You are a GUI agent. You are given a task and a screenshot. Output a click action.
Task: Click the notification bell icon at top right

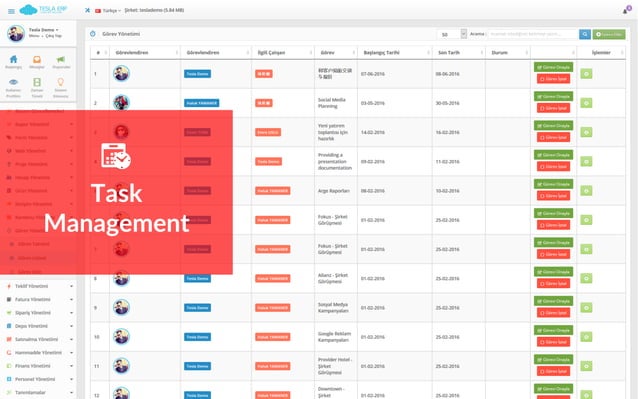coord(626,10)
